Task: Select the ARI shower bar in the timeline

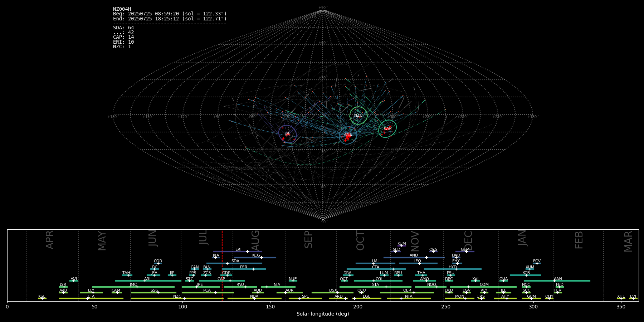Action: (148, 281)
